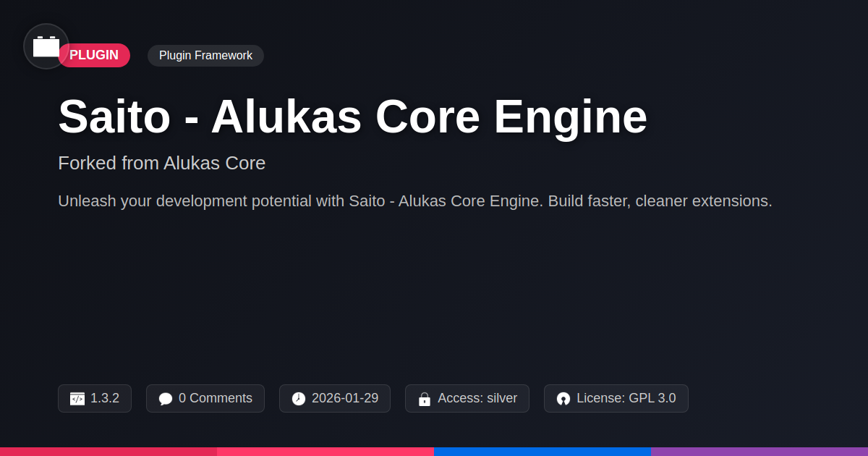
Task: Click the clock date icon
Action: 299,399
